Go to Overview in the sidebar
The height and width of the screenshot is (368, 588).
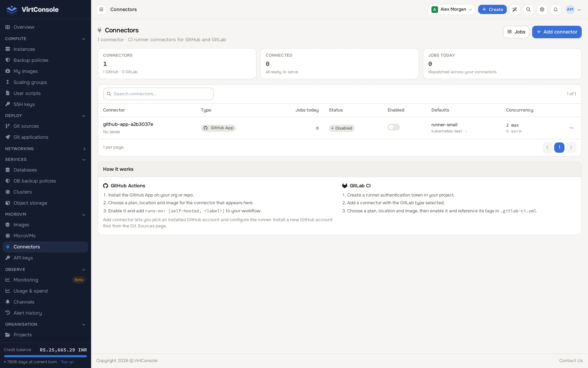click(x=45, y=27)
